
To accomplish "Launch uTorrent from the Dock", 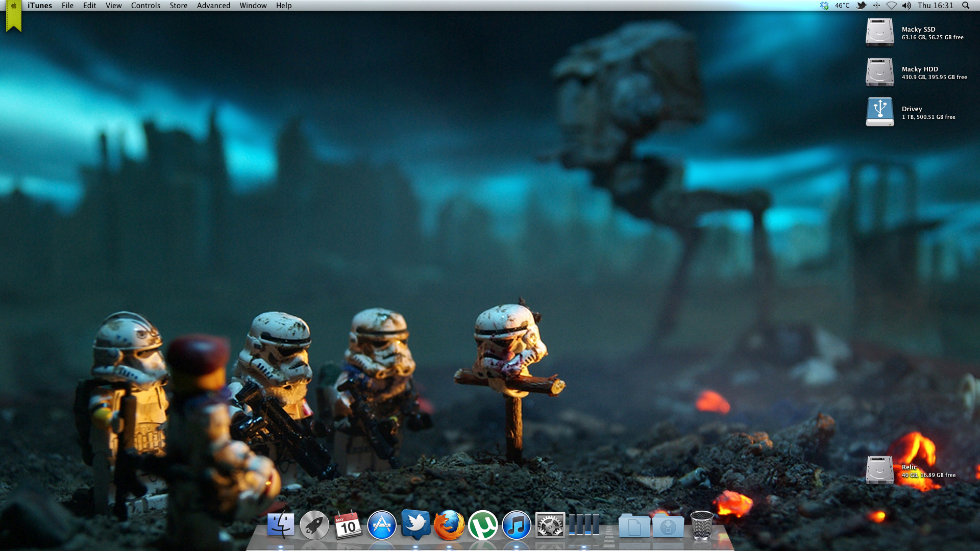I will [x=483, y=525].
